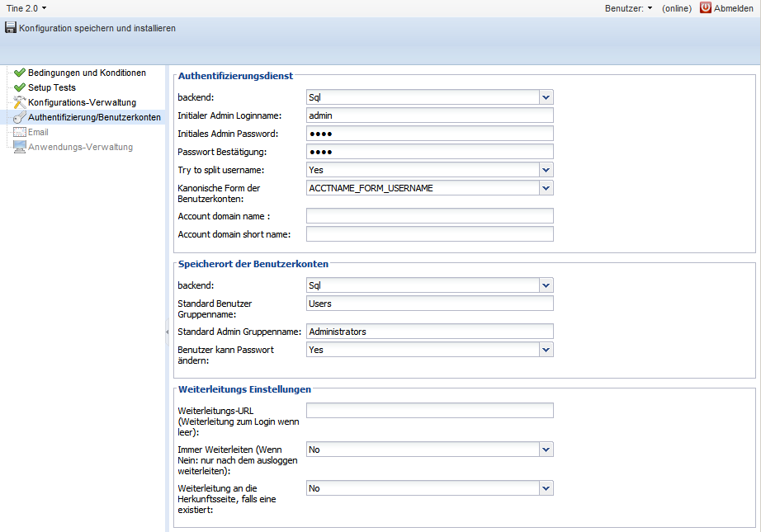
Task: Click the Initialer Admin Loginname field
Action: pyautogui.click(x=429, y=115)
